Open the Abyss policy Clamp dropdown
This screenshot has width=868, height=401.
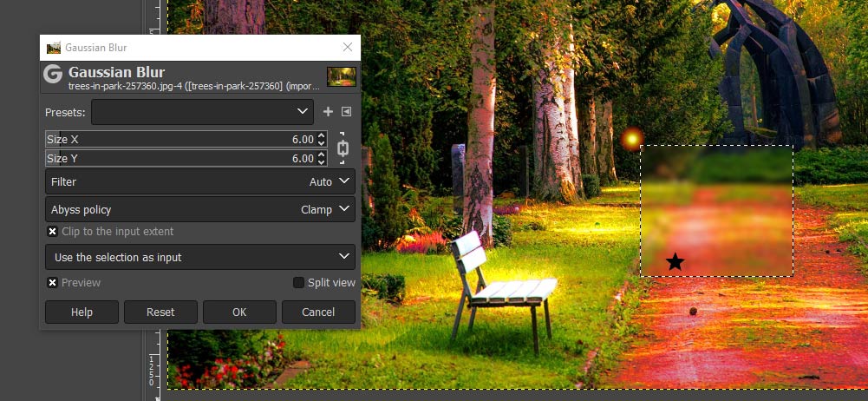click(x=199, y=209)
